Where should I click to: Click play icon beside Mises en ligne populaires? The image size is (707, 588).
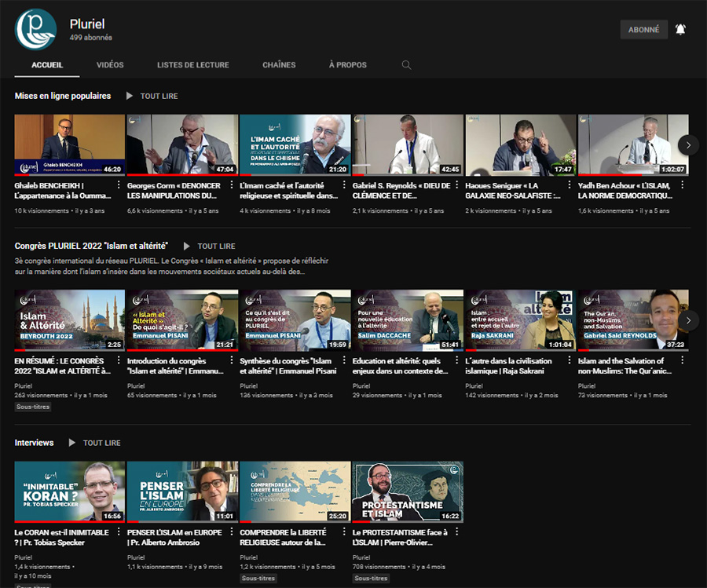[x=130, y=96]
